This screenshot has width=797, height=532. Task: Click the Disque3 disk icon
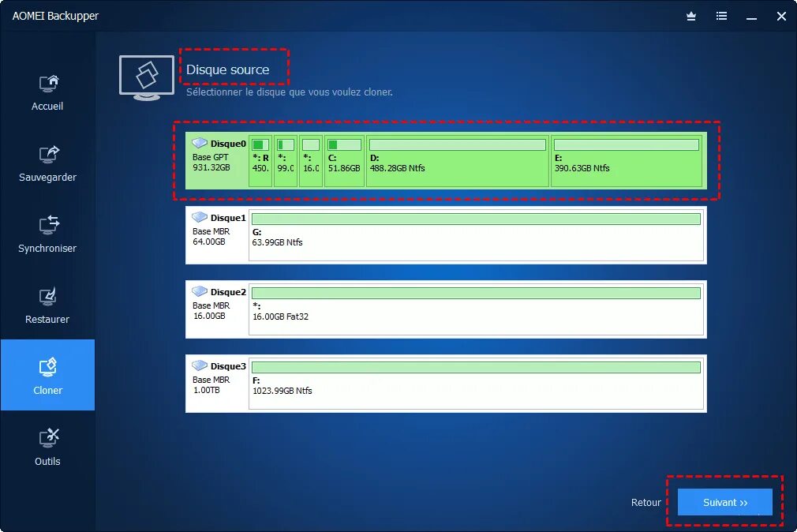tap(198, 365)
